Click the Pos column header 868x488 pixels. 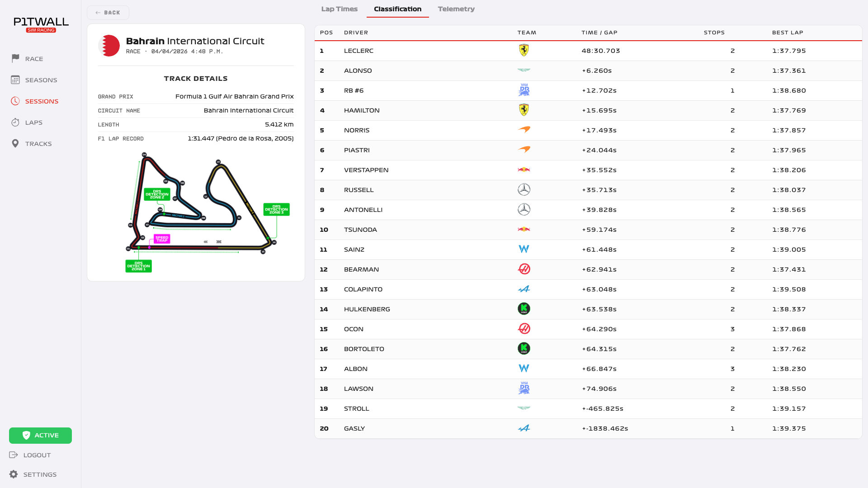click(326, 33)
